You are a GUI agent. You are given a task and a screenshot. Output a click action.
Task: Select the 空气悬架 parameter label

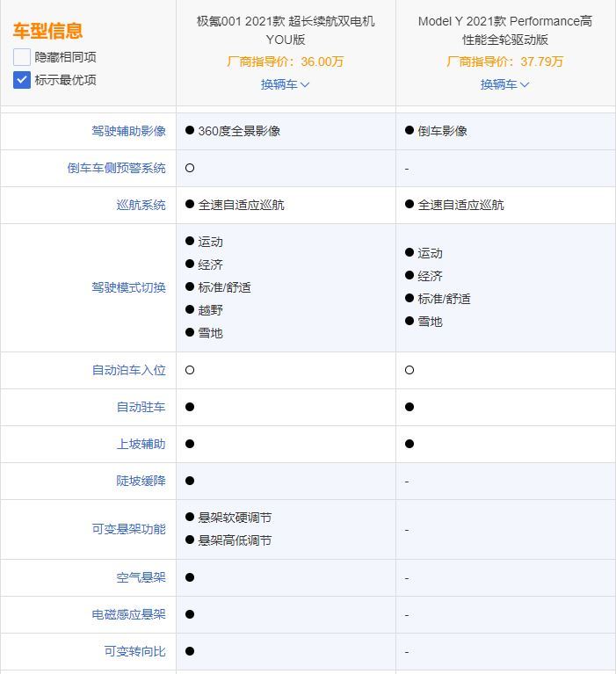pos(141,577)
